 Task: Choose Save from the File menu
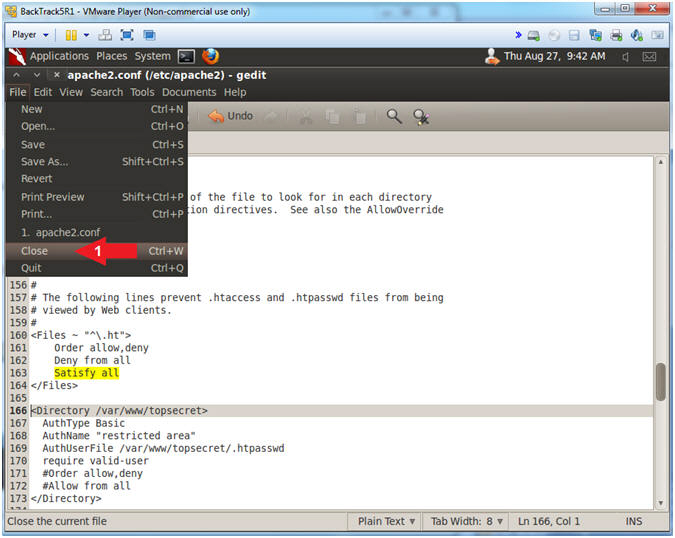(97, 145)
